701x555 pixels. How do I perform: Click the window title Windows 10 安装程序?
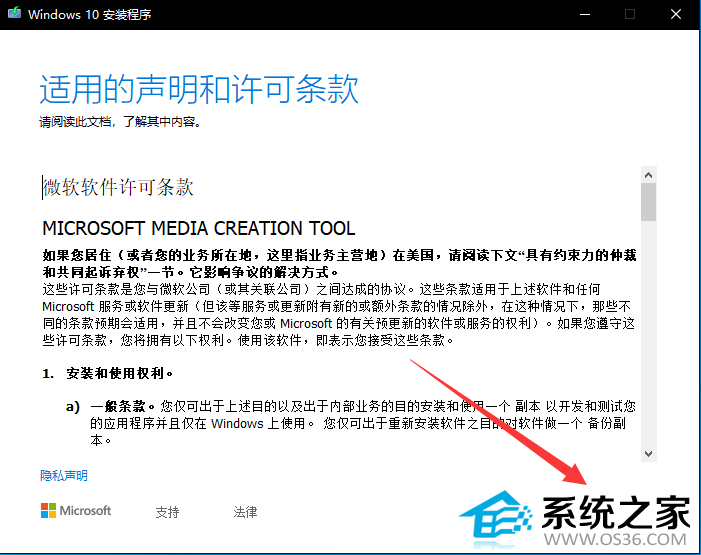pyautogui.click(x=89, y=15)
